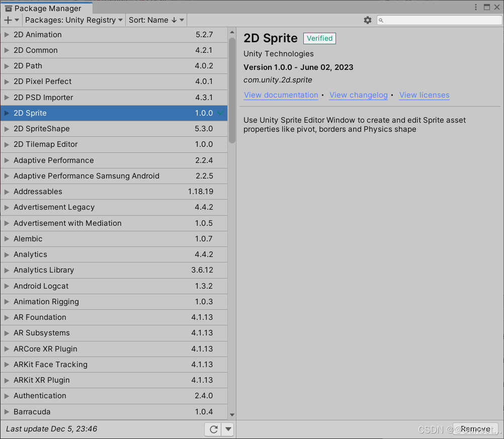This screenshot has height=439, width=504.
Task: Select the Authentication package
Action: [114, 396]
